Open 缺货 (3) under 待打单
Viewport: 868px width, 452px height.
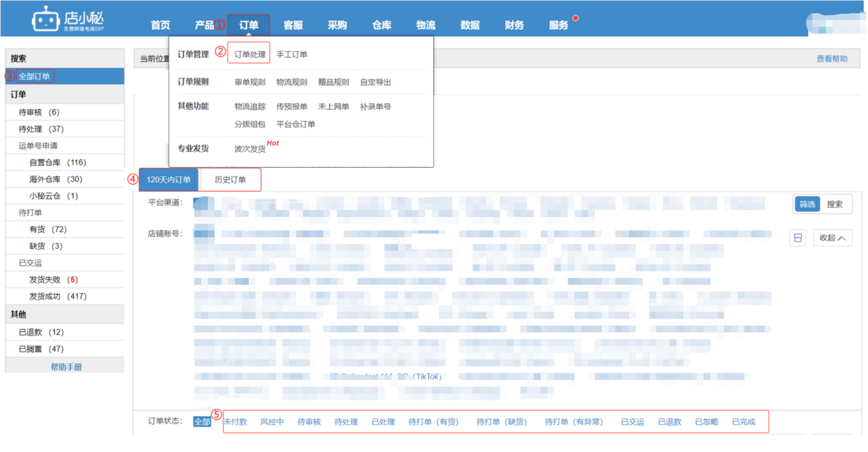46,246
